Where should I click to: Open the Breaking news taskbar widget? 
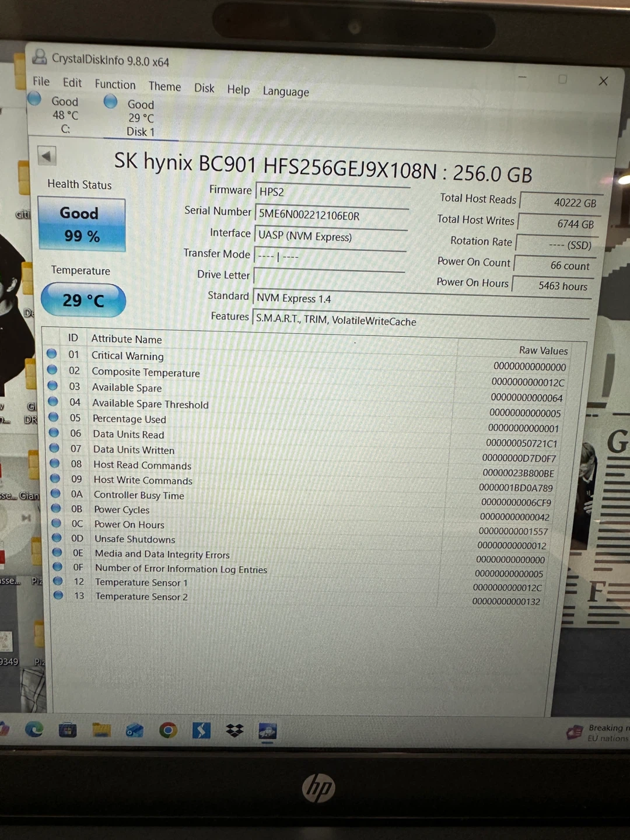599,733
